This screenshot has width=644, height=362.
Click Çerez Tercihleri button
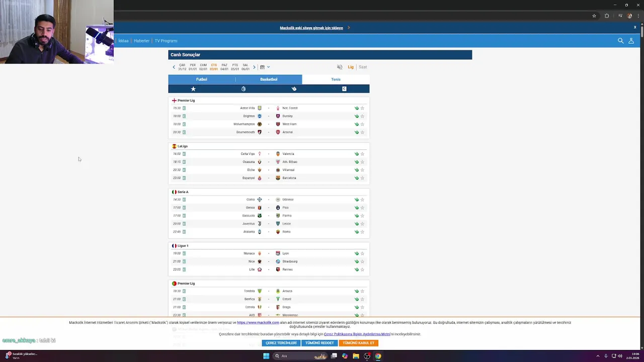click(281, 343)
